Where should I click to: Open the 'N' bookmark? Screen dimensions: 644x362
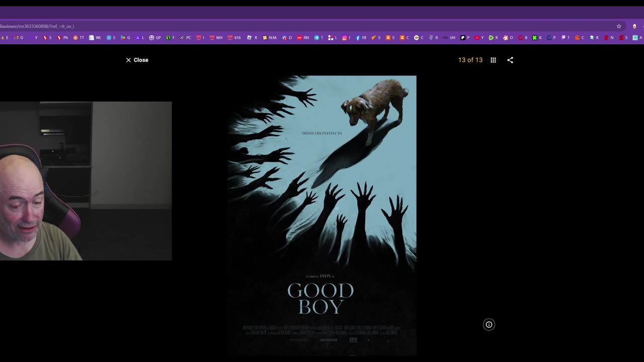point(609,38)
